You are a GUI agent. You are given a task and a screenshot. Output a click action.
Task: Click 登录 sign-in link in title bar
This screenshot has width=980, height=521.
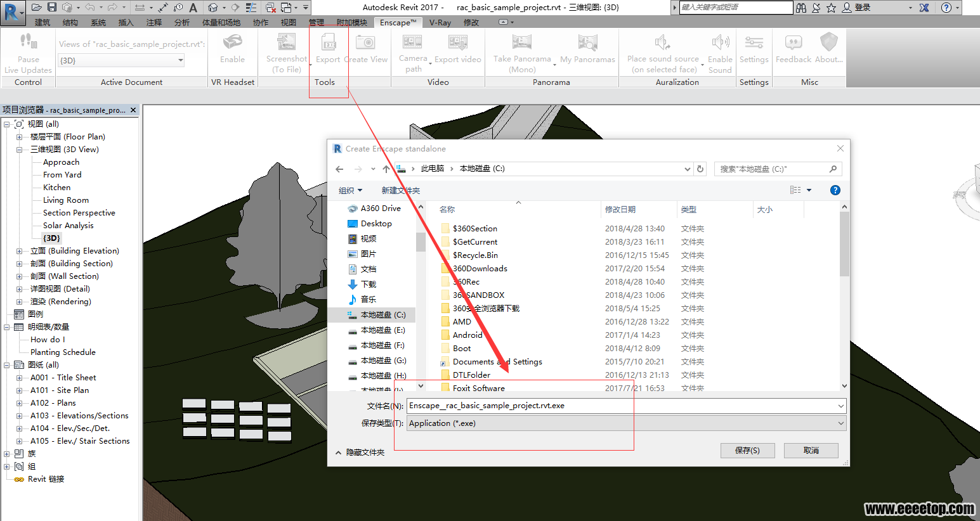(x=862, y=8)
